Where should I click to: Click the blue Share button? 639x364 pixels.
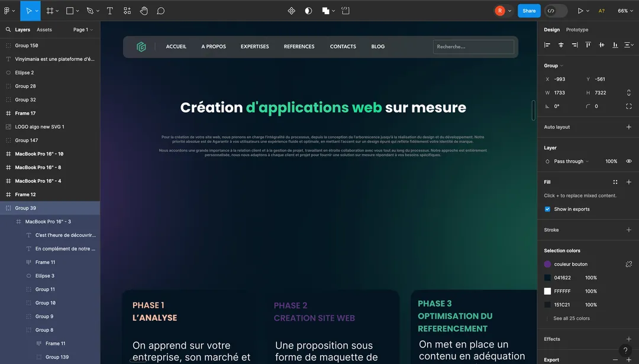[529, 11]
